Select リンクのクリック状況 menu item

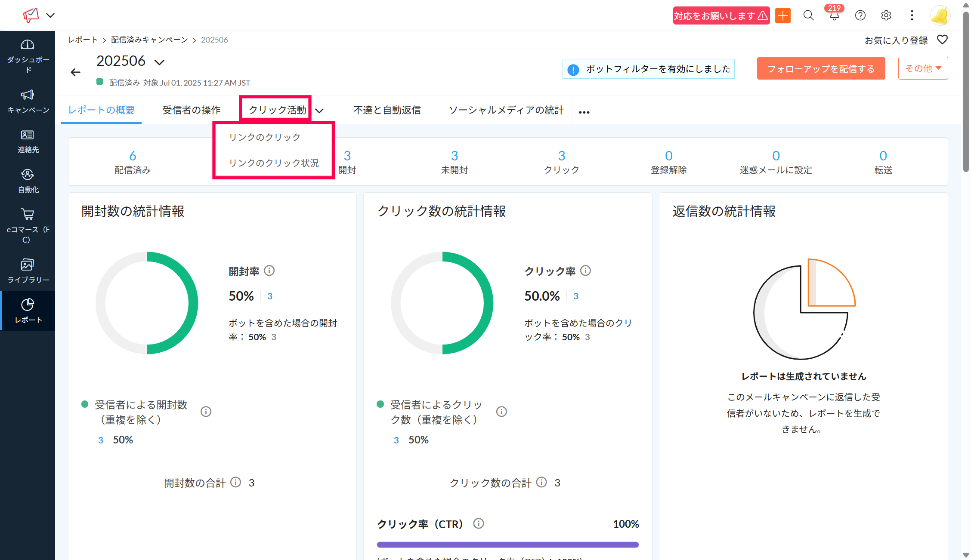tap(274, 163)
